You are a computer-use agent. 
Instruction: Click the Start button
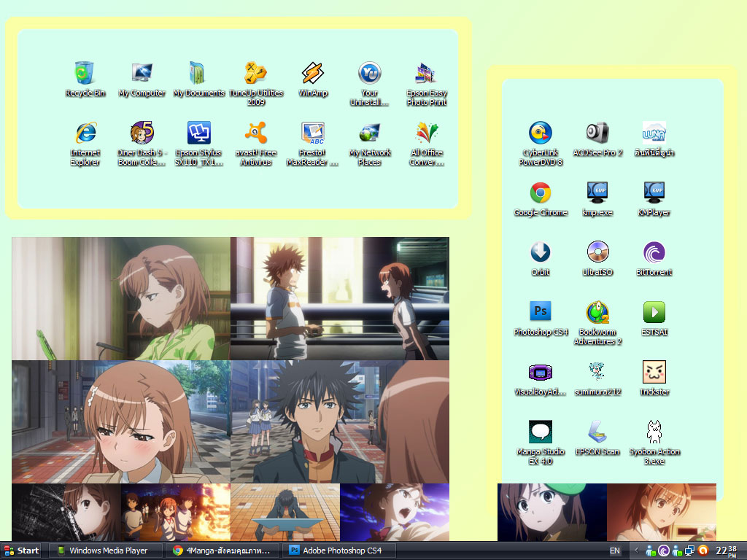(21, 551)
